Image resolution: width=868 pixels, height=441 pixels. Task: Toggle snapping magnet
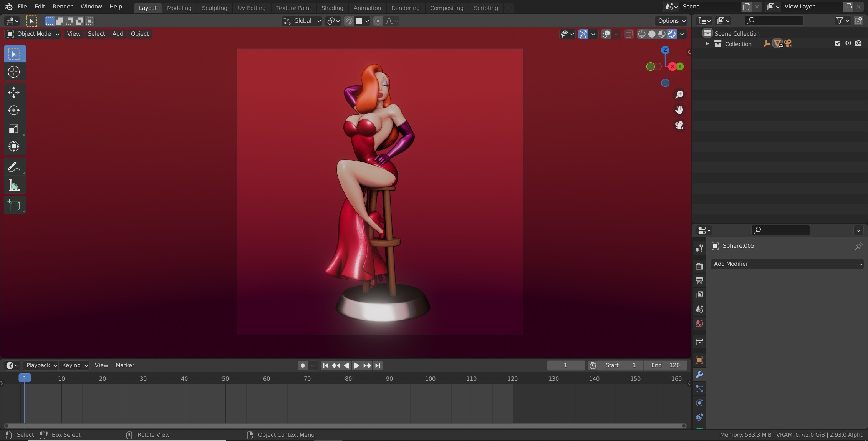[x=349, y=21]
